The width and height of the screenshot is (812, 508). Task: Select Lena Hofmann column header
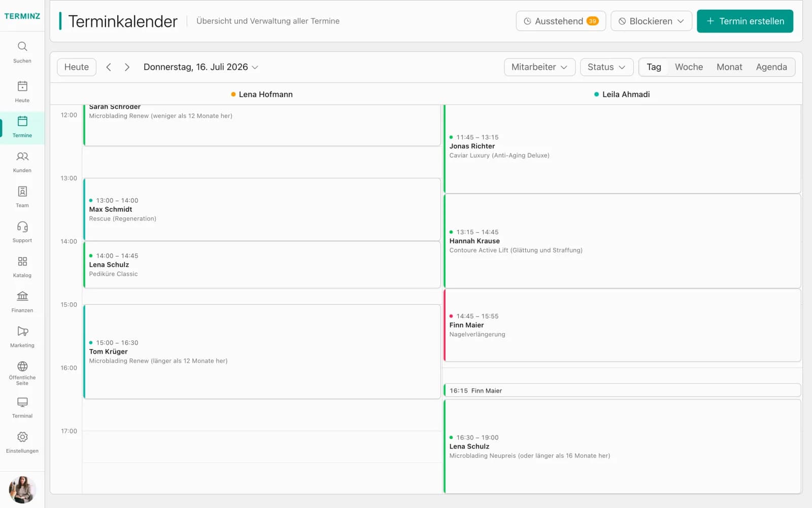tap(262, 94)
